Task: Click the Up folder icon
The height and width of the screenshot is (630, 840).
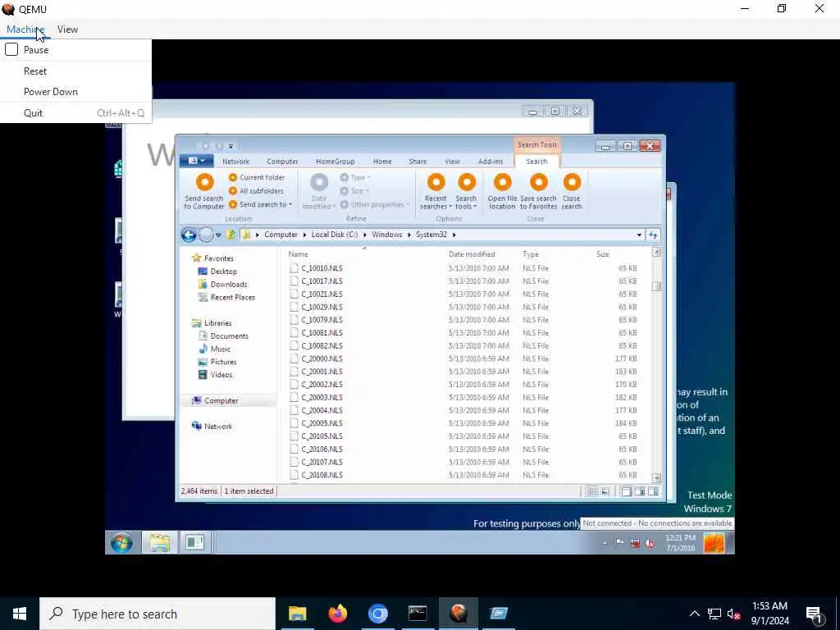Action: (x=231, y=235)
